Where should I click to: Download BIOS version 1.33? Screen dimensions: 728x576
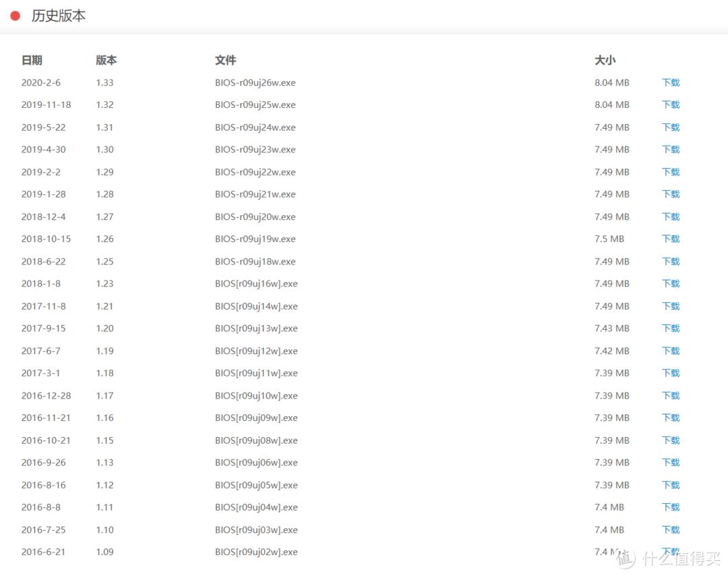(671, 83)
